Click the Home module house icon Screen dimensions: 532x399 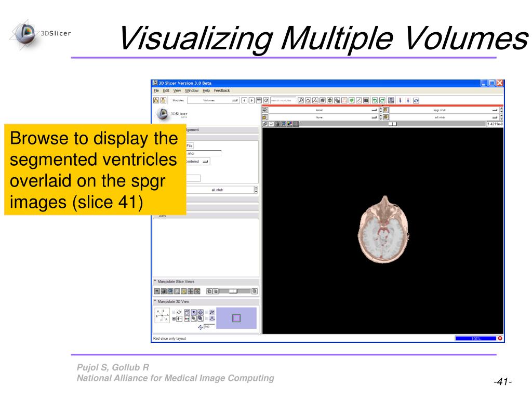308,100
